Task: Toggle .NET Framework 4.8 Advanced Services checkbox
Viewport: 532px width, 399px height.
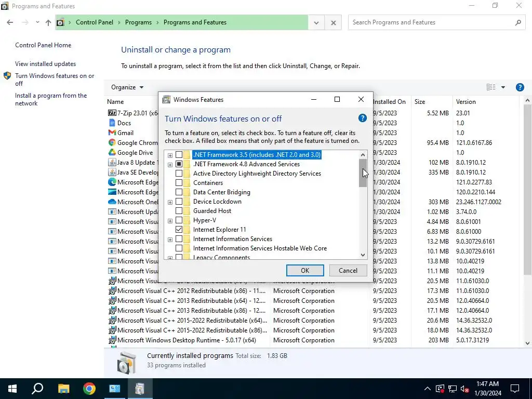Action: [x=179, y=164]
